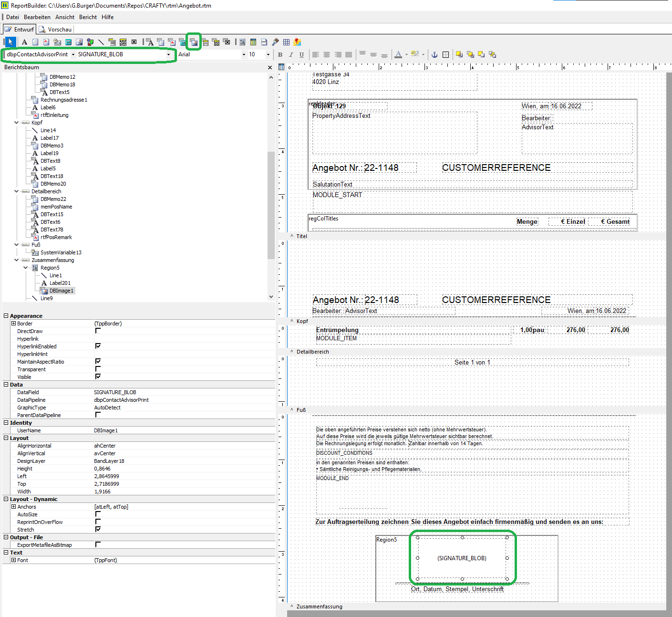Select the CrossTab grid tool
This screenshot has height=617, width=672.
pyautogui.click(x=286, y=42)
